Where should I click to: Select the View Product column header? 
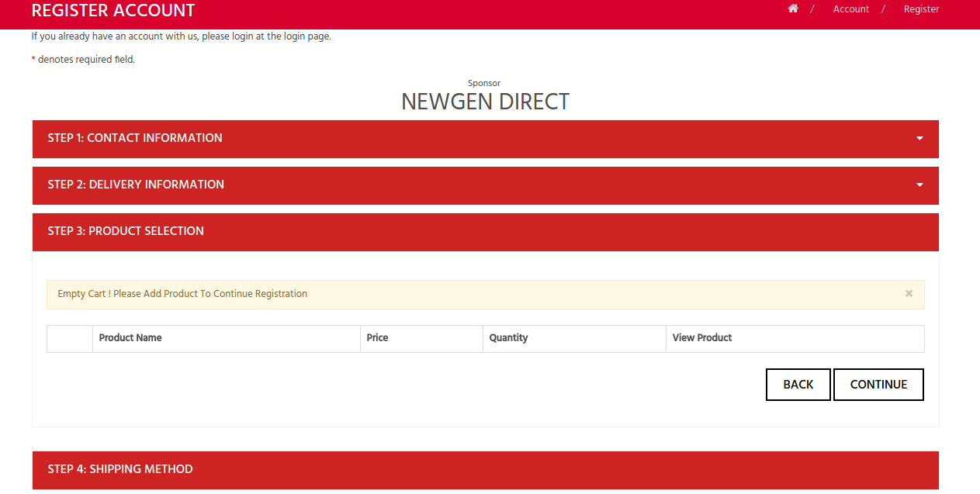(795, 338)
